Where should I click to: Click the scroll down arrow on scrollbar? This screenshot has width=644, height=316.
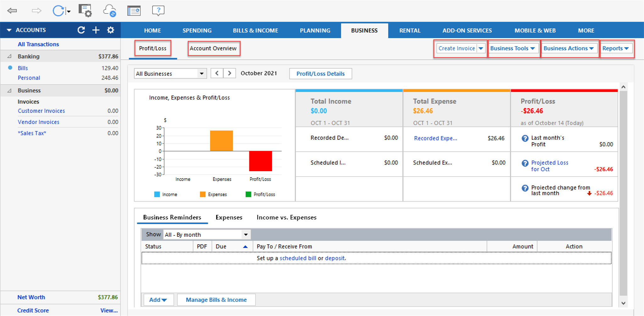(x=623, y=303)
